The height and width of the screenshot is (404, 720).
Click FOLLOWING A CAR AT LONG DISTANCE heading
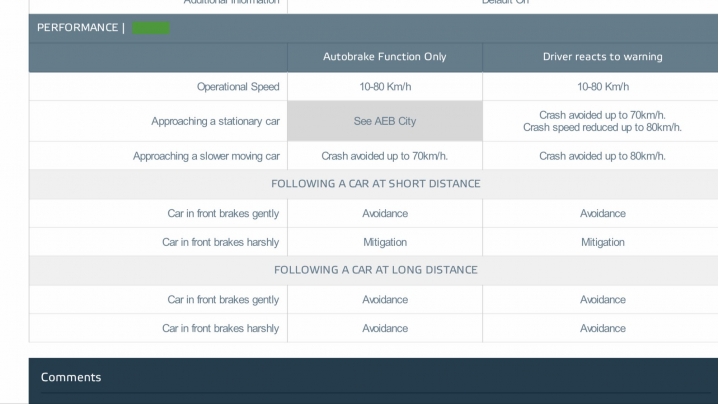376,270
